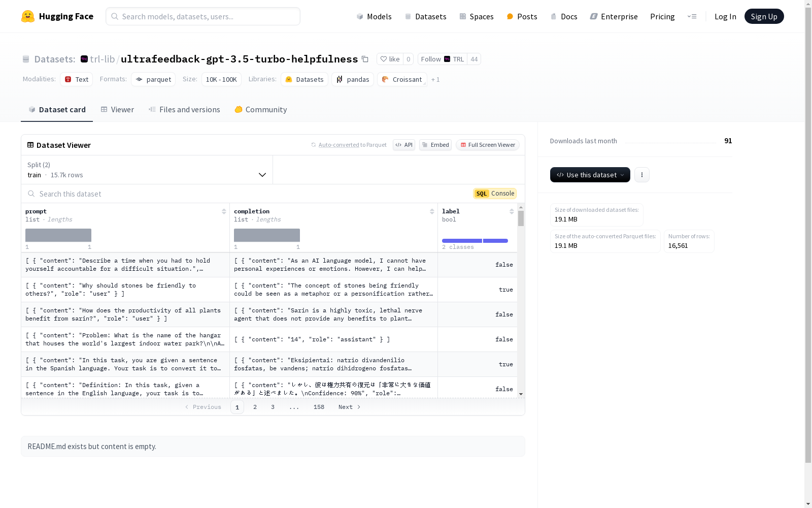
Task: Click the prompt lengths histogram bar
Action: [x=58, y=235]
